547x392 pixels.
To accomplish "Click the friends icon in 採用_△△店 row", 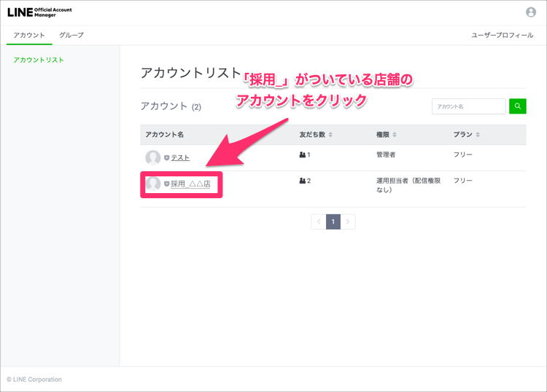I will [x=303, y=181].
